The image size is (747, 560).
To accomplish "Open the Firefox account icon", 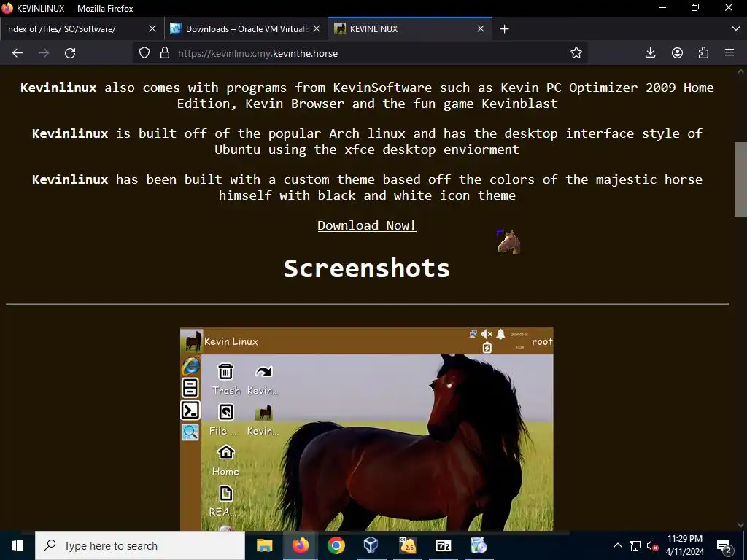I will coord(677,52).
